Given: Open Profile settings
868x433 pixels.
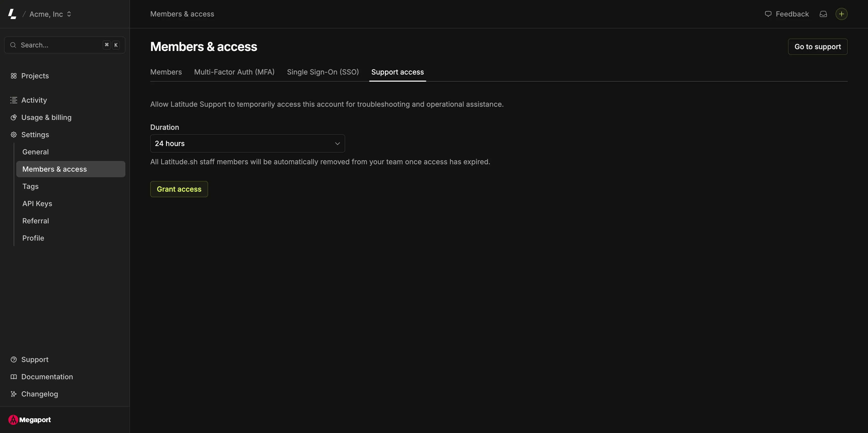Looking at the screenshot, I should coord(33,238).
